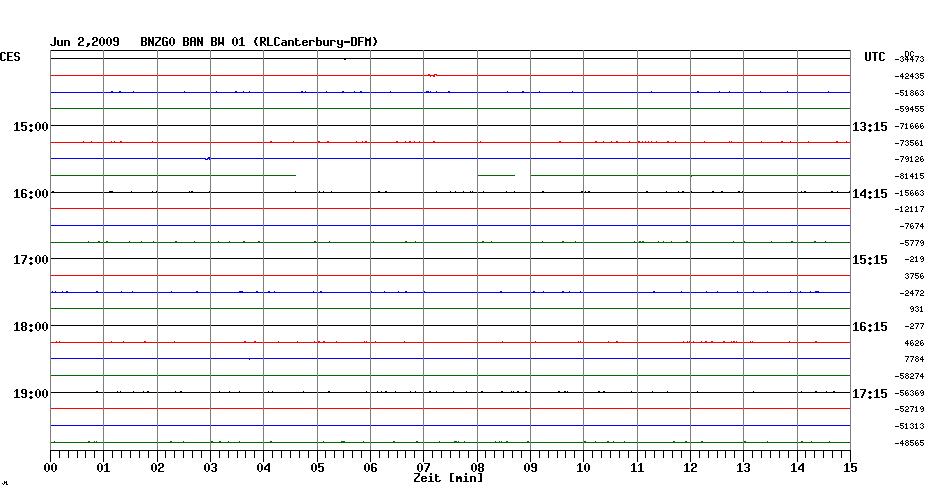Click minute 05 on the bottom axis
930x494 pixels.
coord(317,467)
